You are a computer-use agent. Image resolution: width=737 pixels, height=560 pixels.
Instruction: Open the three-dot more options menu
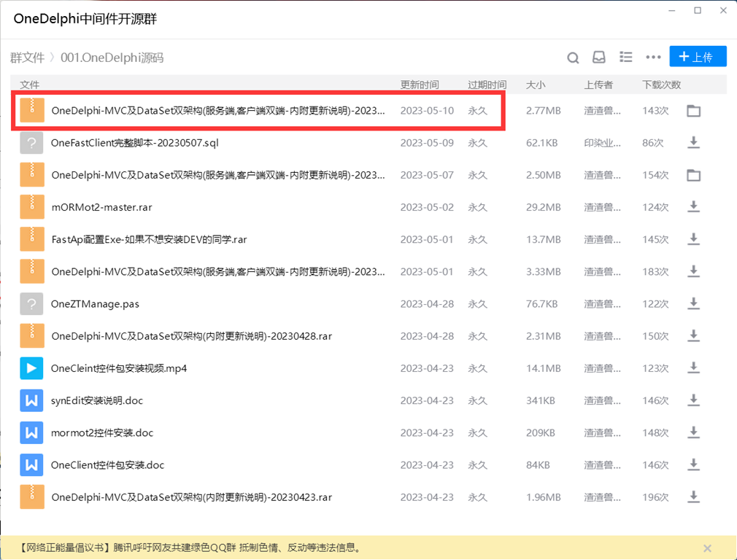[653, 58]
